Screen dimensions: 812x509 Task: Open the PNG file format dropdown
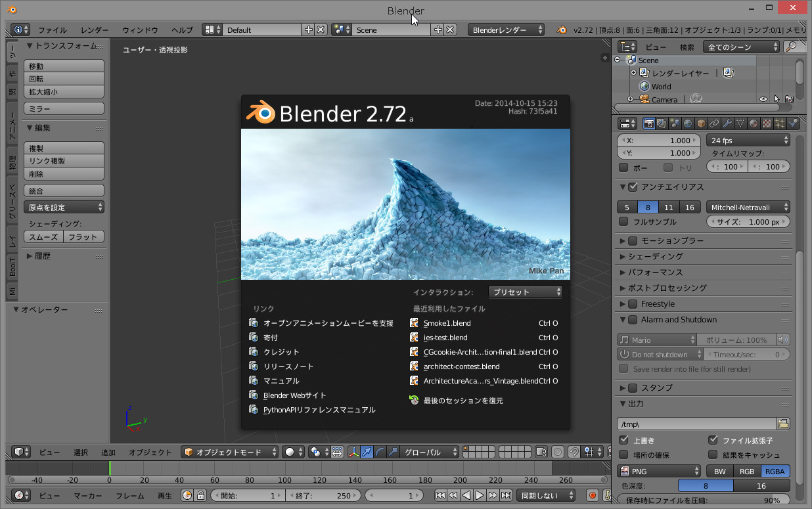click(x=659, y=472)
